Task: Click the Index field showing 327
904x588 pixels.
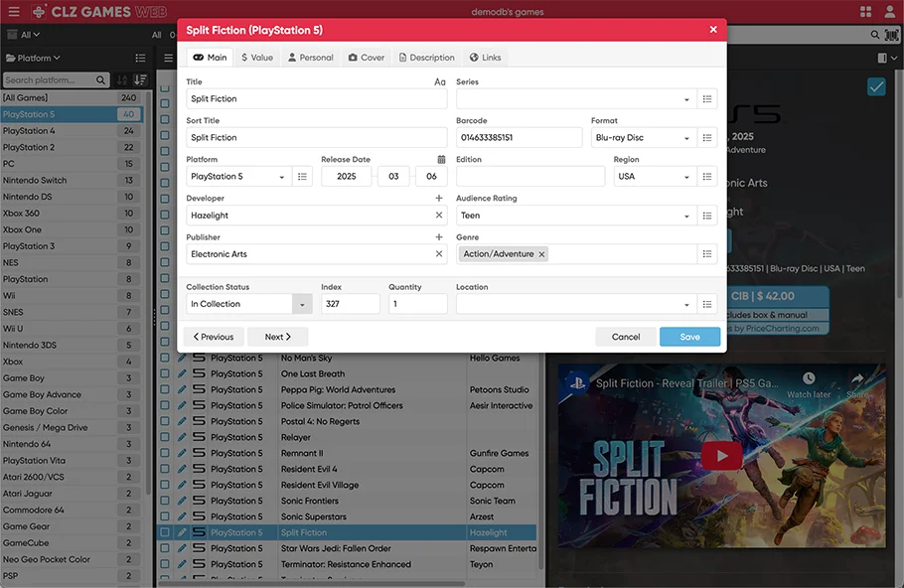Action: tap(350, 304)
